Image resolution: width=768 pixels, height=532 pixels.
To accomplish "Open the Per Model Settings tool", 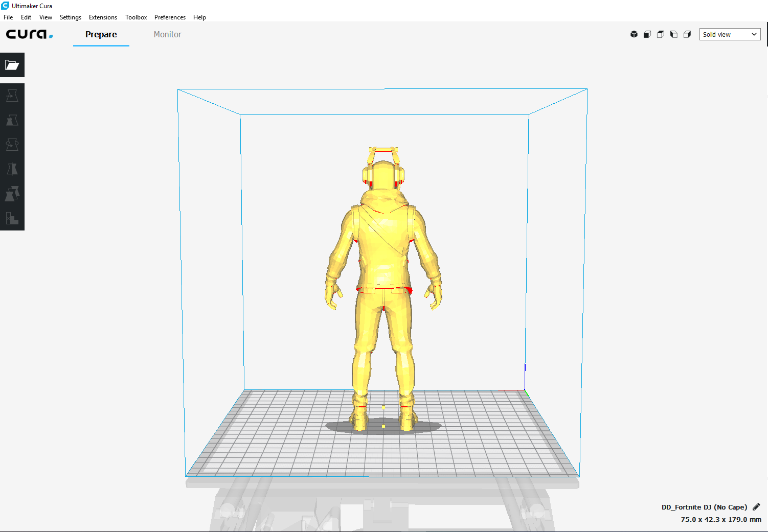I will click(x=12, y=194).
